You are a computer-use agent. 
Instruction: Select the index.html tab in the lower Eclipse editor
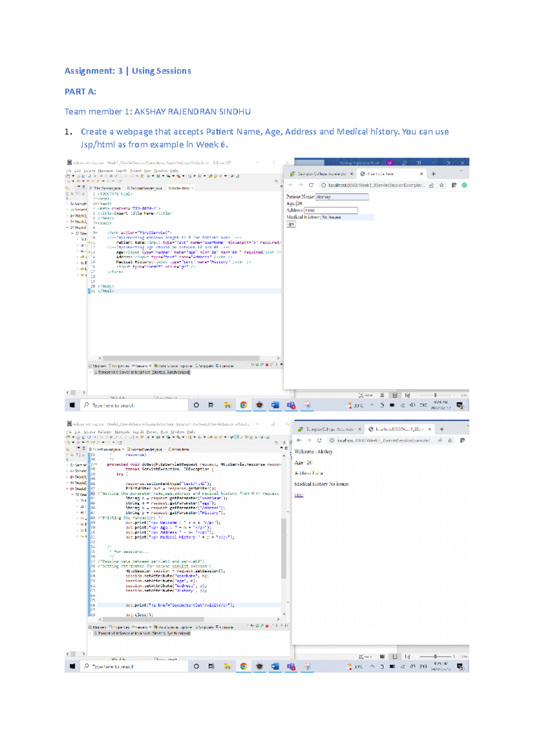[x=180, y=450]
